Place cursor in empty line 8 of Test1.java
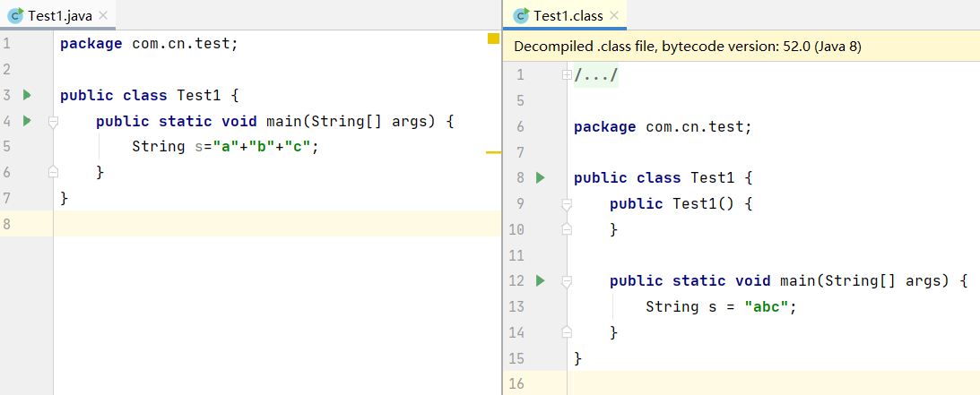The image size is (980, 395). (x=277, y=223)
